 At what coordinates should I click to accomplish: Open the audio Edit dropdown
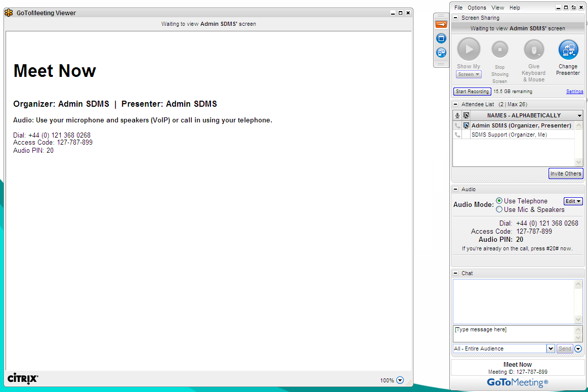pos(573,201)
